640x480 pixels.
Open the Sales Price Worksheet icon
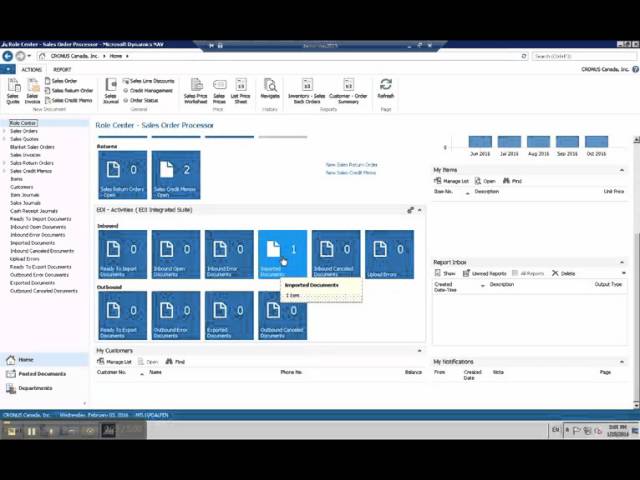196,91
